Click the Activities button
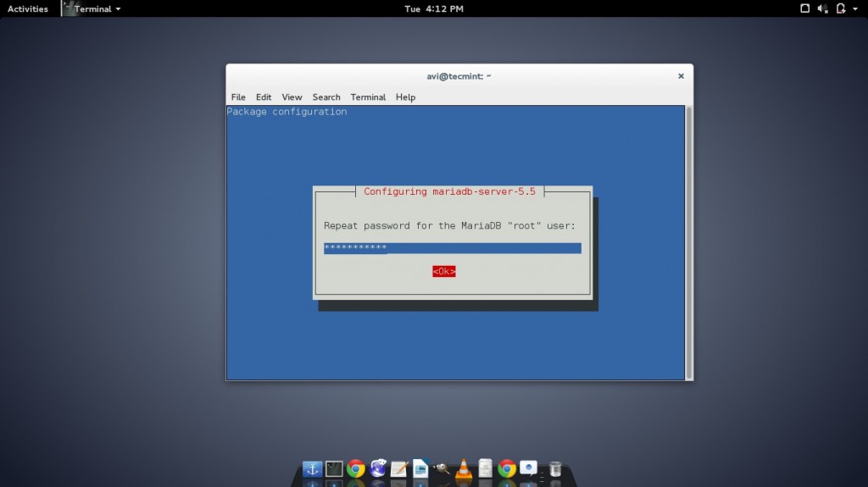The image size is (868, 487). point(28,8)
